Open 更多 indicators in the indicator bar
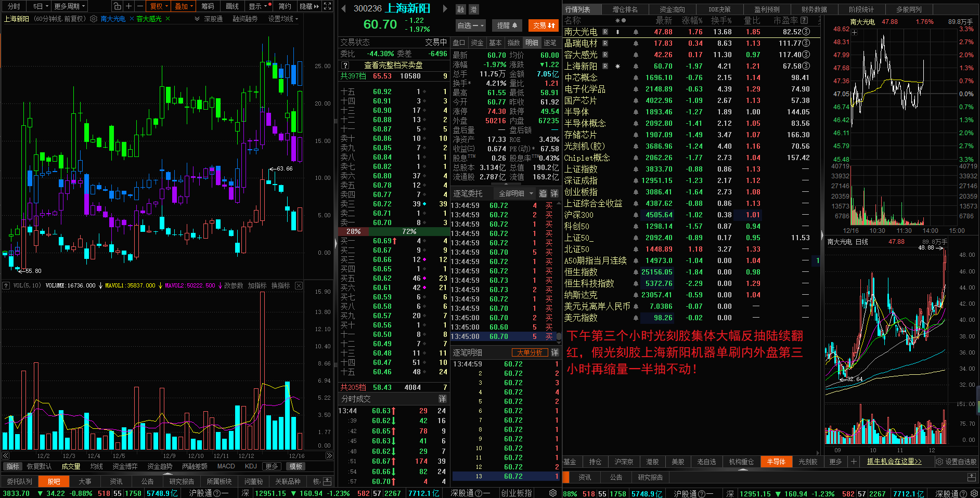 pos(272,466)
